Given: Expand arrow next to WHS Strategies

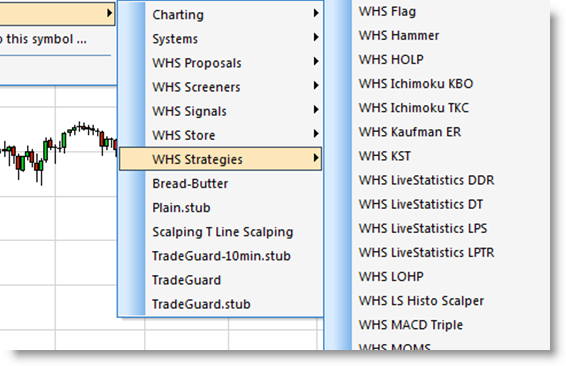Looking at the screenshot, I should [x=316, y=158].
